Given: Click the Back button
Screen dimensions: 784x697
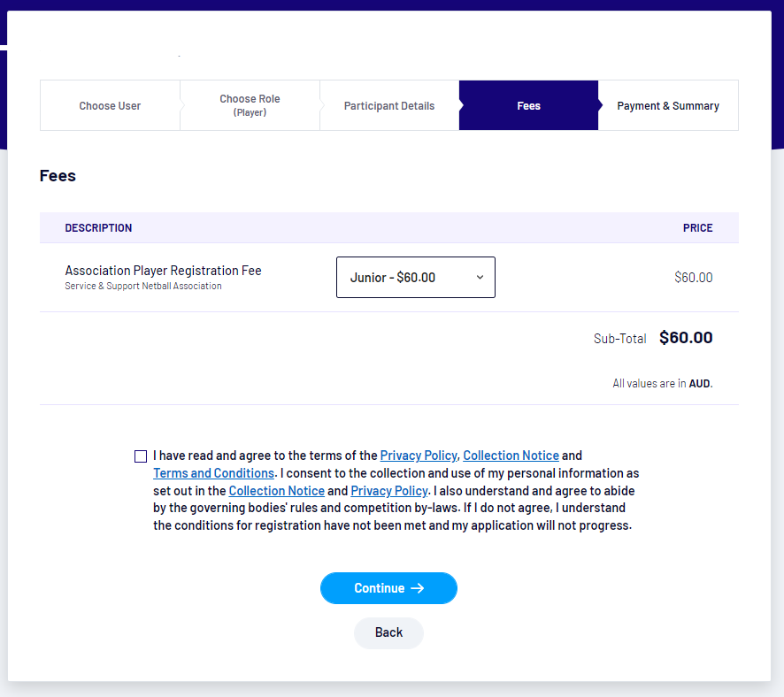Looking at the screenshot, I should click(388, 632).
